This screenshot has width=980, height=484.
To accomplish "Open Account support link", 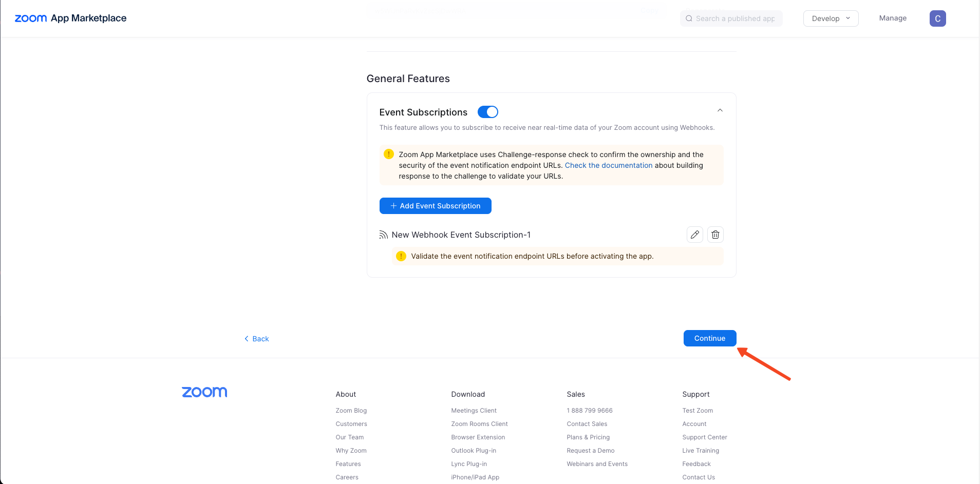I will [694, 424].
